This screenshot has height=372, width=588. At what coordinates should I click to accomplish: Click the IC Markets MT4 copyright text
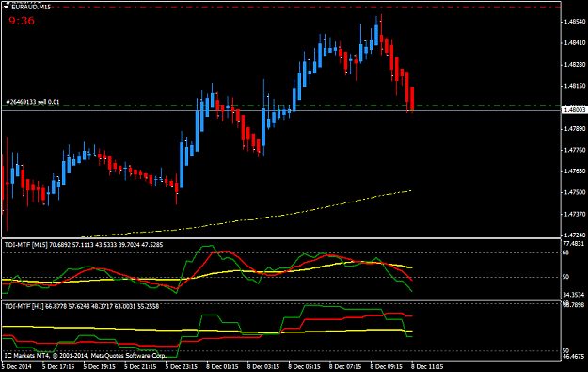point(85,355)
